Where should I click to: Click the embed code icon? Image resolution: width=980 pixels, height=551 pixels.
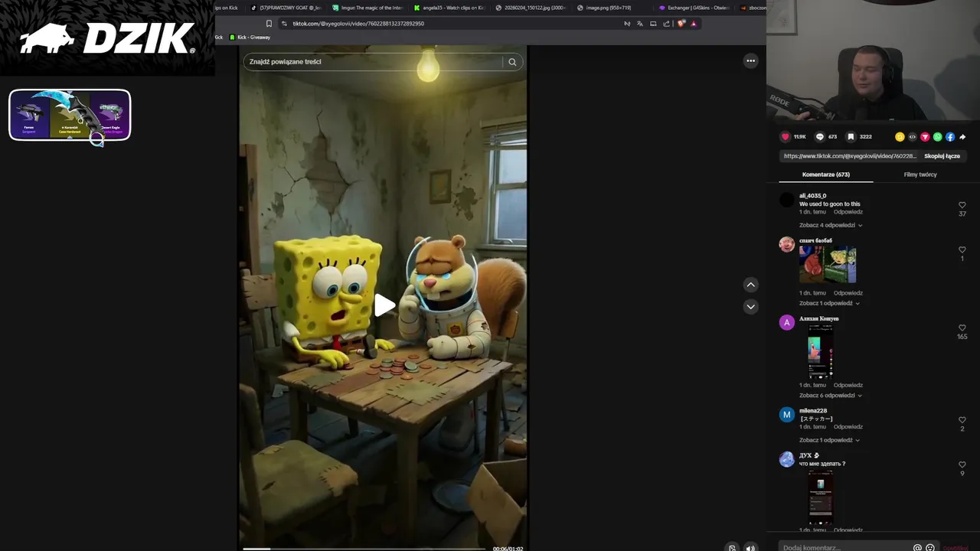coord(912,137)
